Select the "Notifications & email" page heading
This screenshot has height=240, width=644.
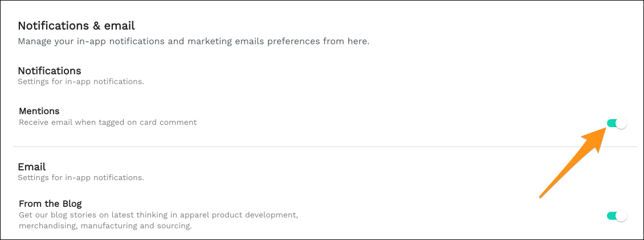click(x=76, y=26)
